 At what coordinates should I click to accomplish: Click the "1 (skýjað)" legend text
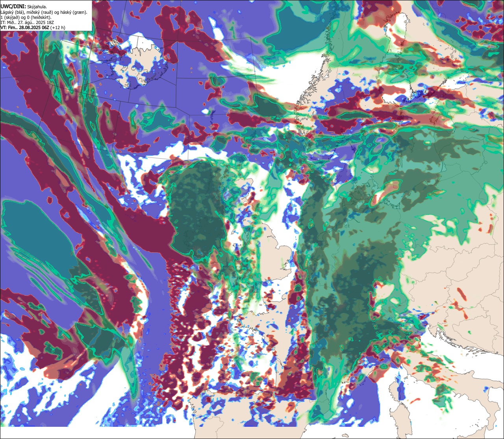10,18
